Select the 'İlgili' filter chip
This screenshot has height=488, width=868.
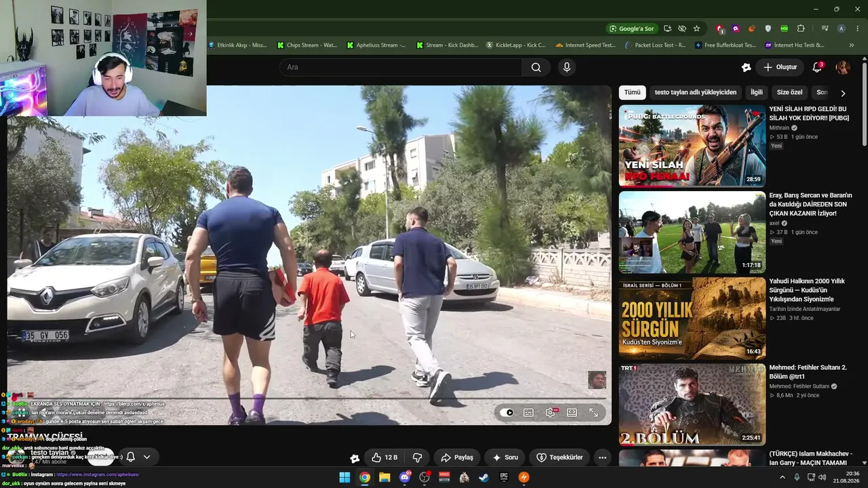(x=756, y=92)
